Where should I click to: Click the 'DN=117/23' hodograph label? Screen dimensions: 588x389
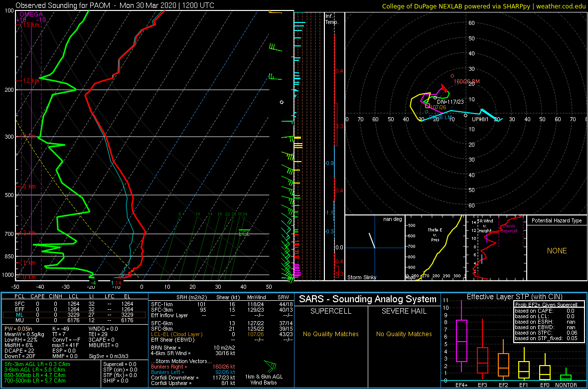[450, 101]
